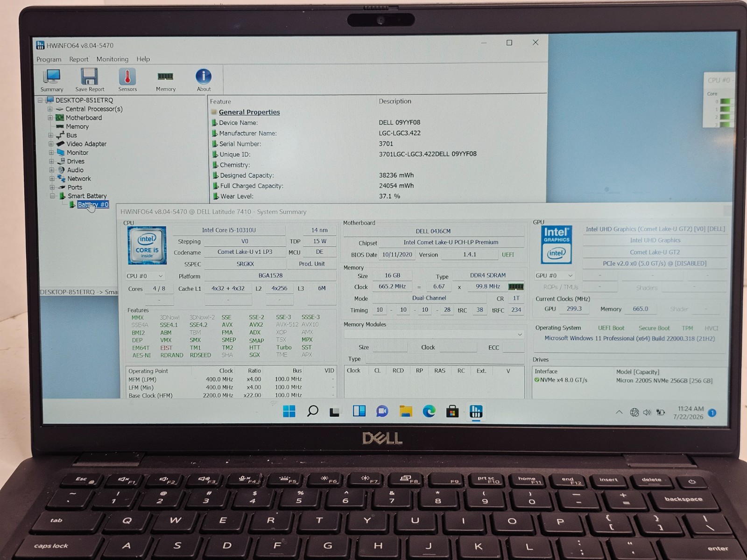The height and width of the screenshot is (560, 747).
Task: Click the Base Clock (HFM) row
Action: pos(231,395)
